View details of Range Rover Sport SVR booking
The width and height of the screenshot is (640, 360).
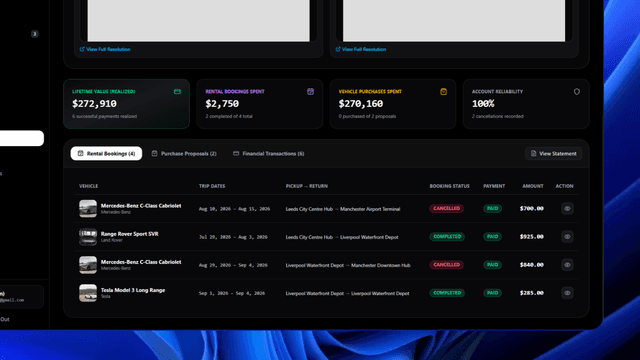567,237
